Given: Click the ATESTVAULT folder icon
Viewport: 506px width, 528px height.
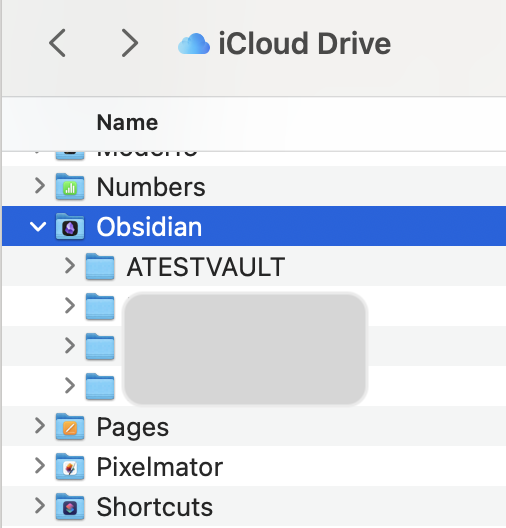Looking at the screenshot, I should tap(100, 266).
